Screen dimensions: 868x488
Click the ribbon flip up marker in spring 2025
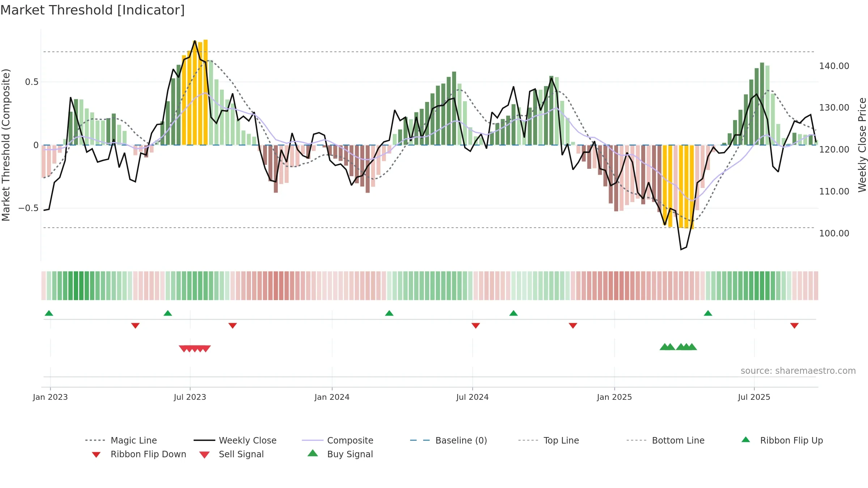point(708,313)
